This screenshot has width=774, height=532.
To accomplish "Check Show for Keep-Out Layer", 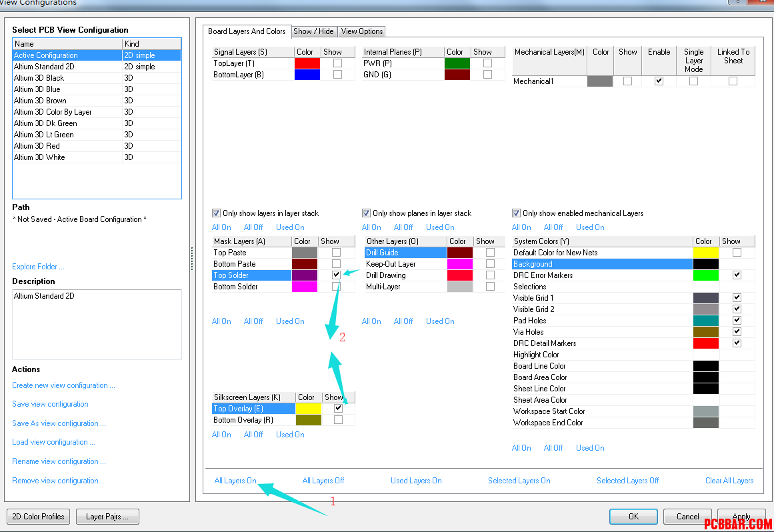I will (490, 263).
